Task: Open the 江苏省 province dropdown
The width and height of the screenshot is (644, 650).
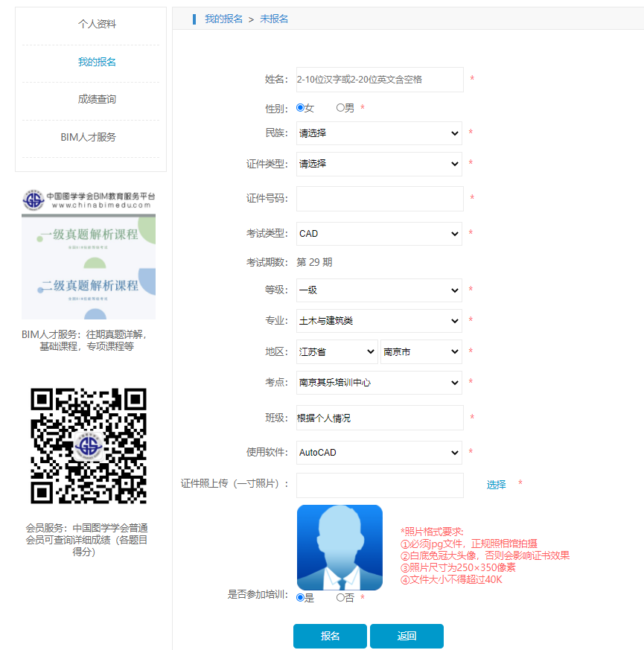Action: 337,351
